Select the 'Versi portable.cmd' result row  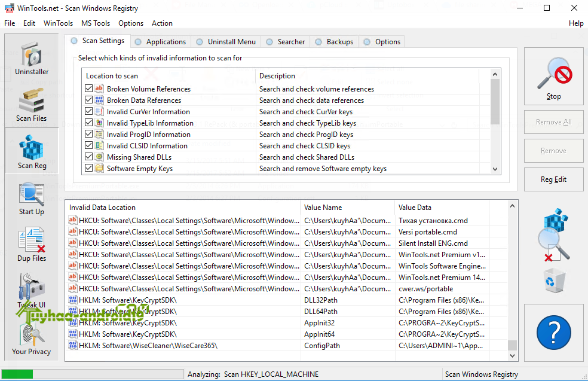287,232
